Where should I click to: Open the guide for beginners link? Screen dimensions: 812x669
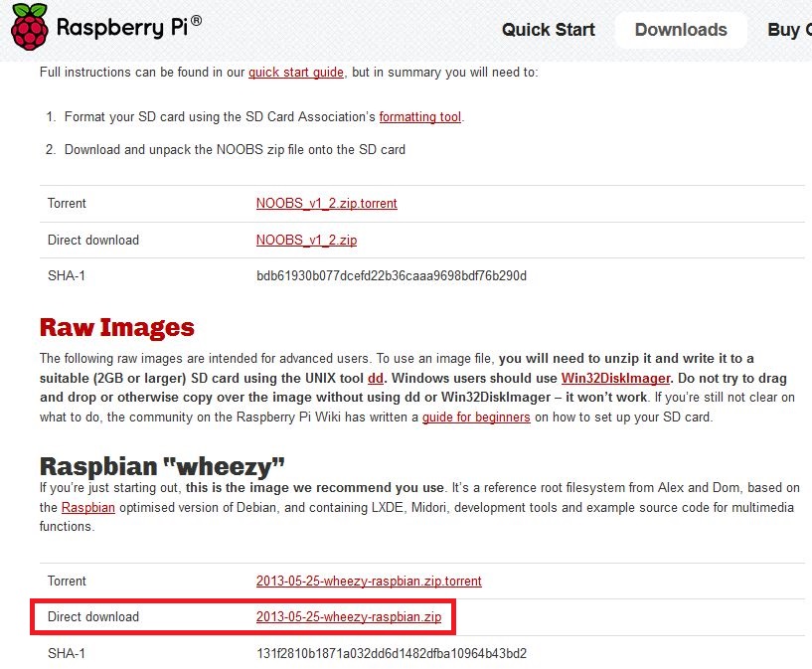tap(476, 418)
